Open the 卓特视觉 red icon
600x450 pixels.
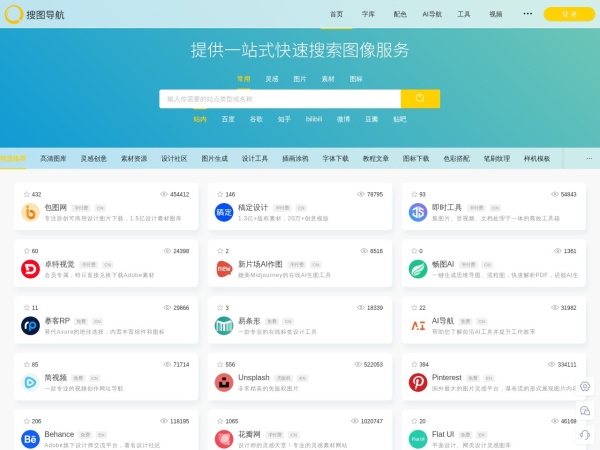pos(31,269)
